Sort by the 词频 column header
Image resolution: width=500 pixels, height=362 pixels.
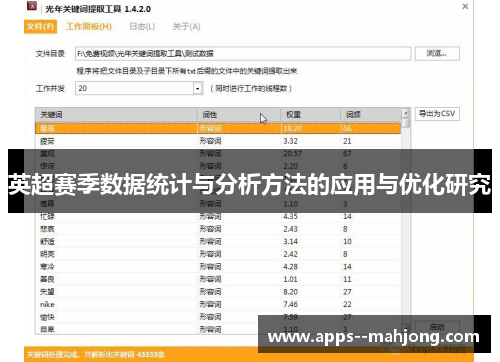pos(371,115)
